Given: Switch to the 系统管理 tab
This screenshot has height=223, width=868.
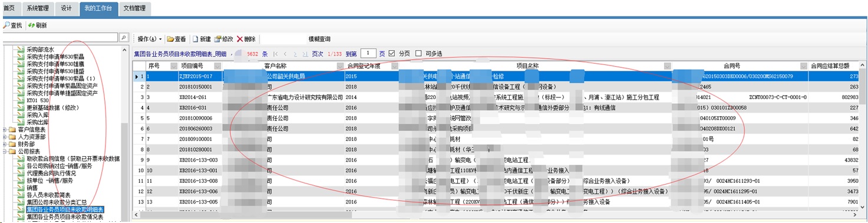Looking at the screenshot, I should tap(38, 8).
